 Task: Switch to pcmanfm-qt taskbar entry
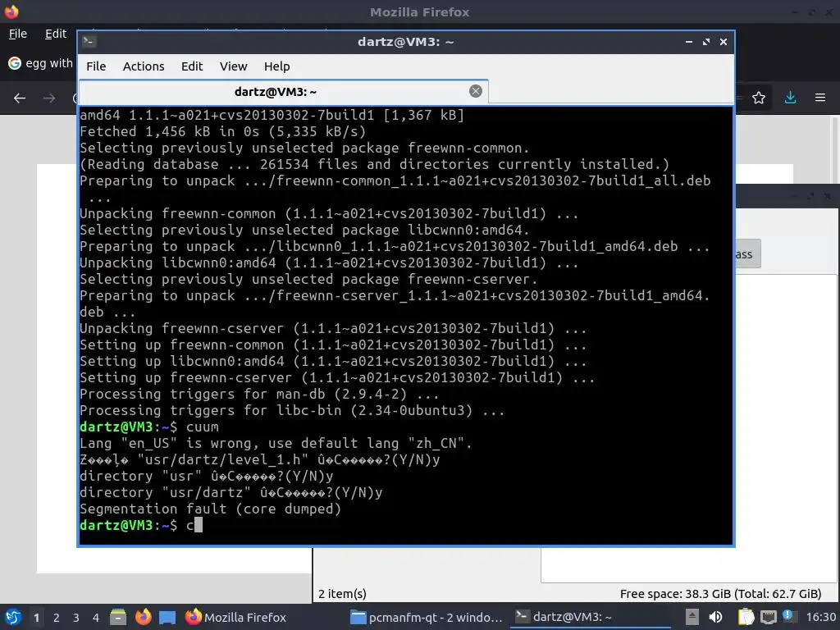tap(427, 617)
